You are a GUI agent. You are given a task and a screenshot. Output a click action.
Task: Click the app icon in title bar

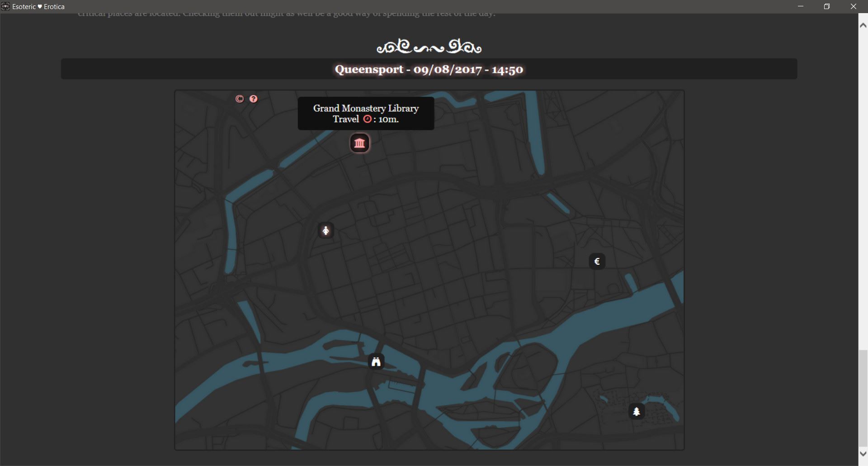tap(5, 6)
